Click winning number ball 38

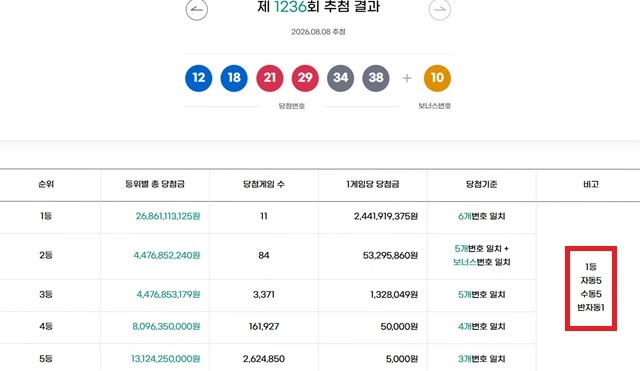coord(376,78)
